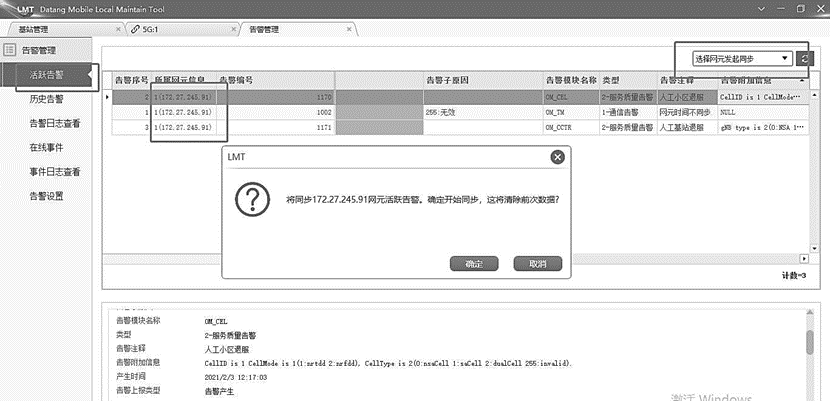Close the 5G:1 tab
This screenshot has height=401, width=830.
pyautogui.click(x=233, y=29)
